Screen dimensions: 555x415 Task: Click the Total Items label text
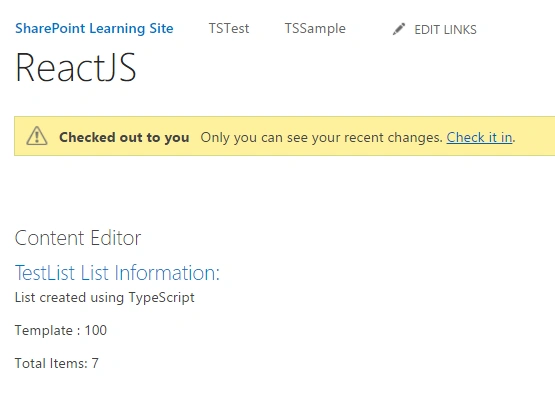(x=51, y=363)
